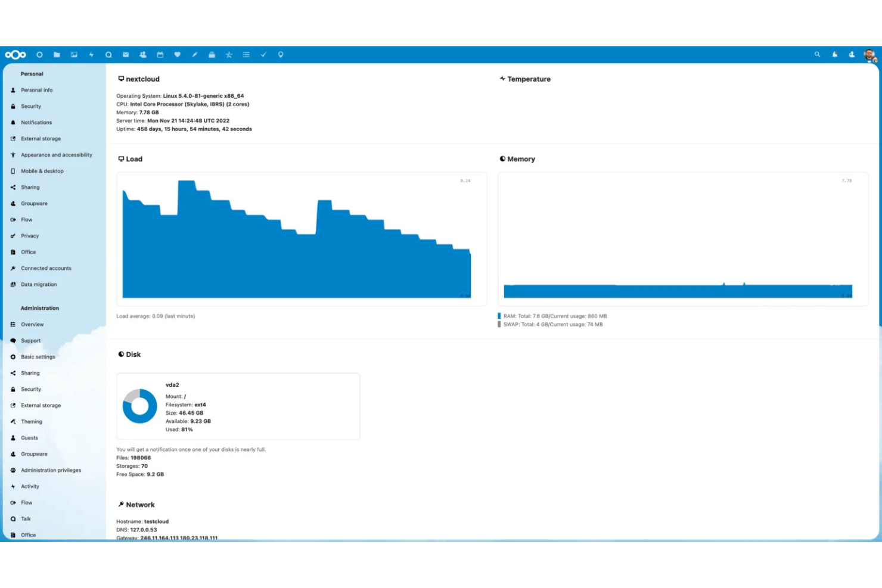Open the Maps app pin icon

(x=279, y=54)
